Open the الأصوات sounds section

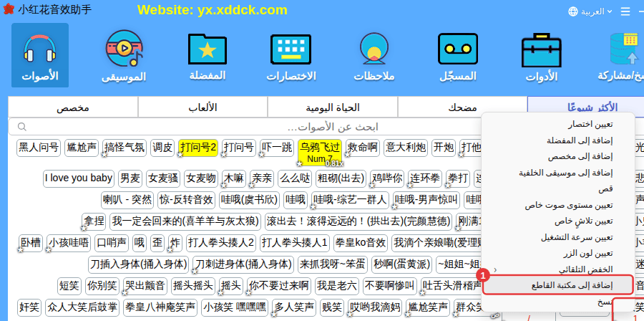pyautogui.click(x=40, y=55)
